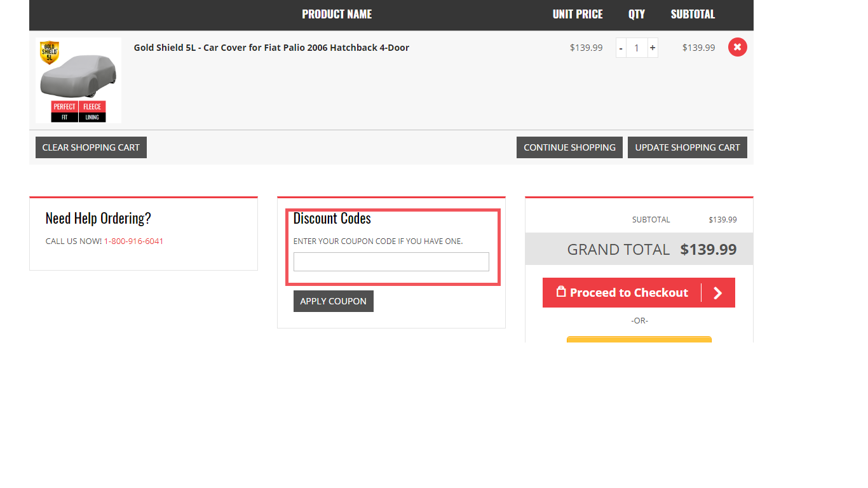The height and width of the screenshot is (488, 868).
Task: Click the 'Enter your coupon code' label
Action: pos(378,241)
